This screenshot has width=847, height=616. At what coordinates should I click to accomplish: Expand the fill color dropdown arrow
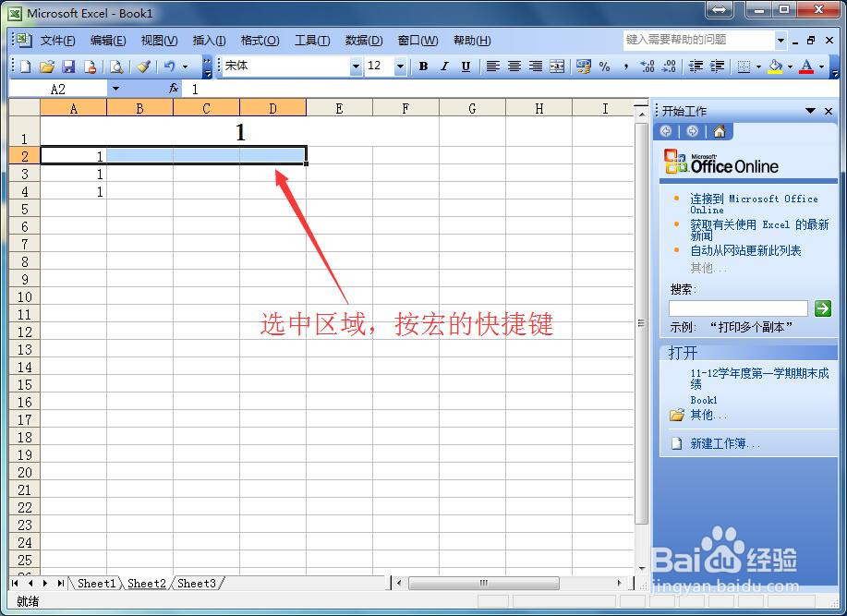coord(790,66)
